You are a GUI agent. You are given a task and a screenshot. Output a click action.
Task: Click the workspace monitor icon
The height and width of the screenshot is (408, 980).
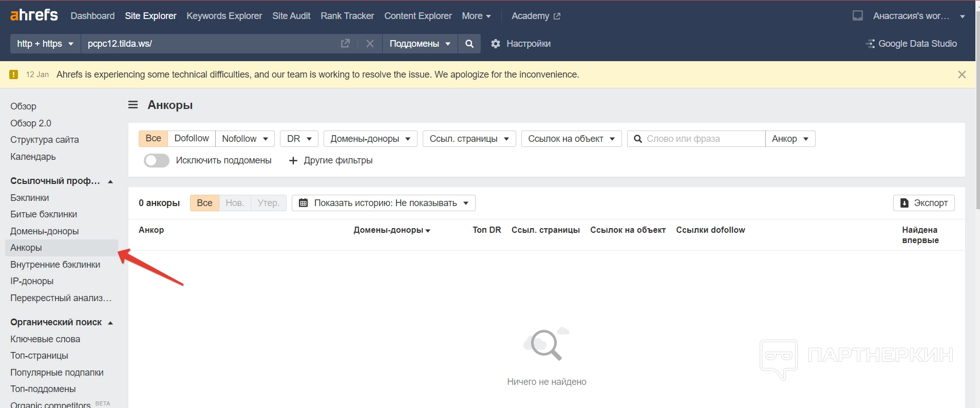tap(857, 16)
